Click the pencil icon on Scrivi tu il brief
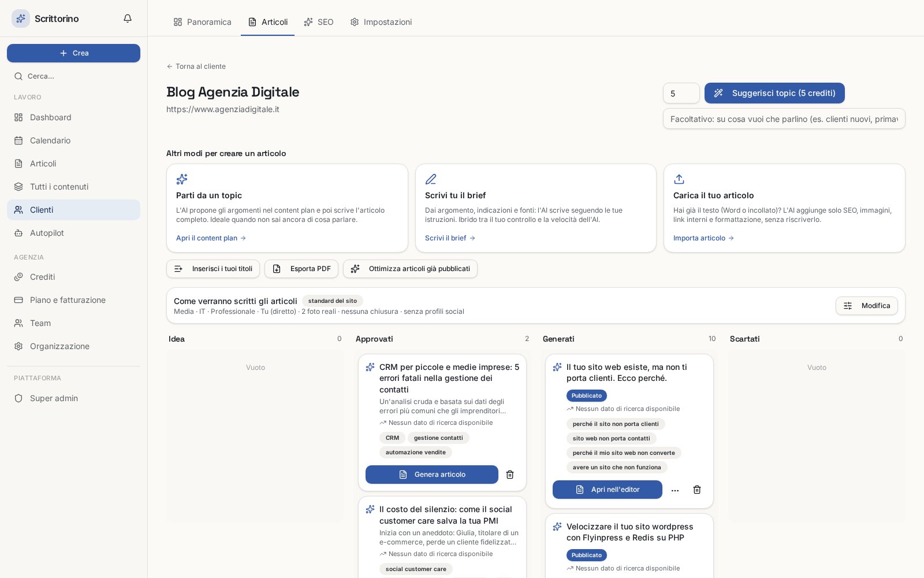 coord(431,179)
